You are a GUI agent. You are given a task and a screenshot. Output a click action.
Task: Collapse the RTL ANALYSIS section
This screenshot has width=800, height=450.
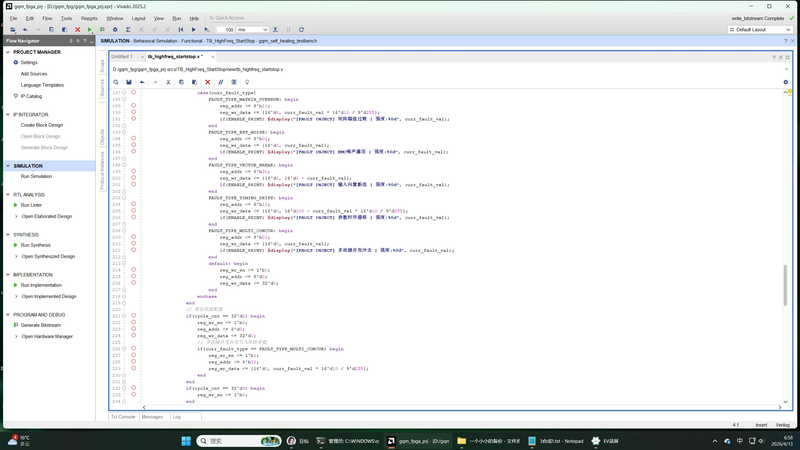click(x=8, y=195)
